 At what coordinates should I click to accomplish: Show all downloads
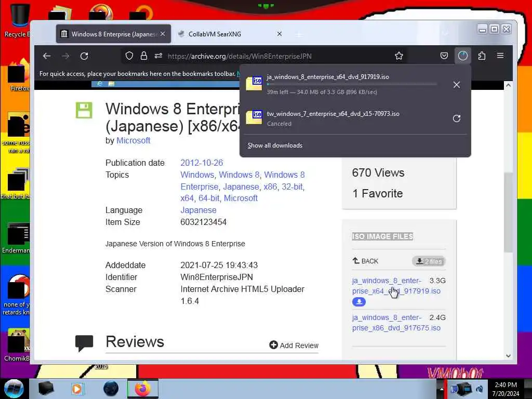[275, 145]
